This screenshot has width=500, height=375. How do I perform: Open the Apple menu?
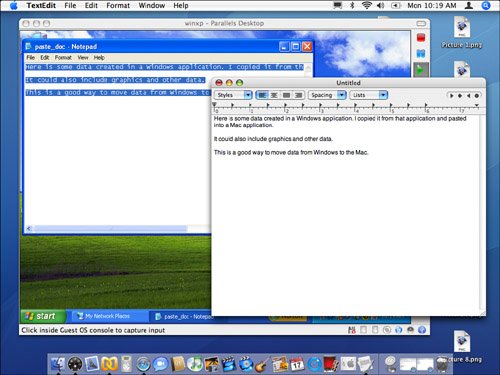pyautogui.click(x=13, y=5)
